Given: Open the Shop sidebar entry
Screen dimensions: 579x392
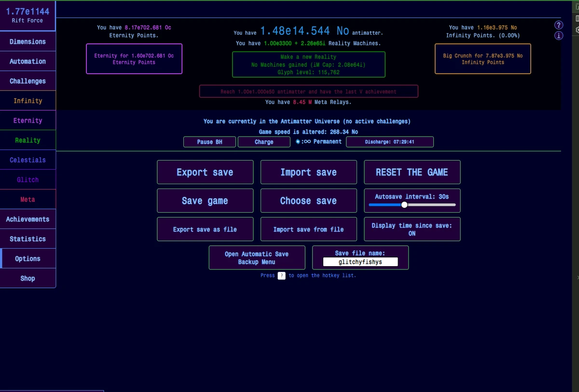Looking at the screenshot, I should [x=28, y=278].
